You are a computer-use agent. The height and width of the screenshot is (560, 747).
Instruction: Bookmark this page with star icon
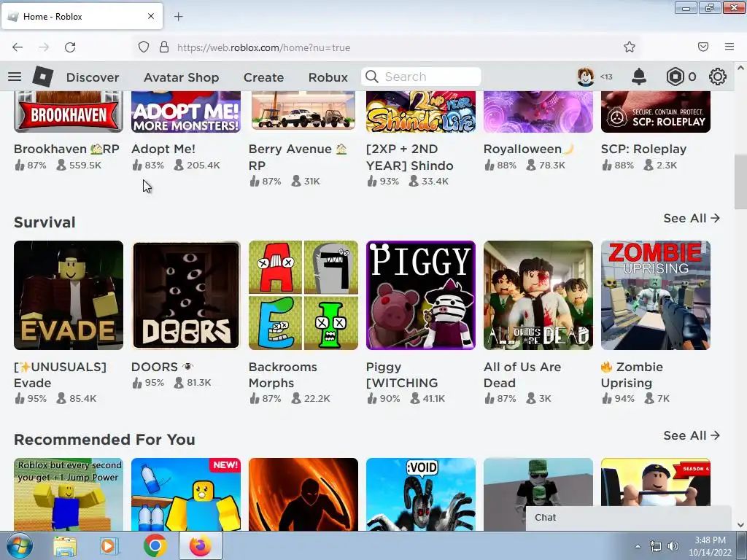click(x=630, y=47)
